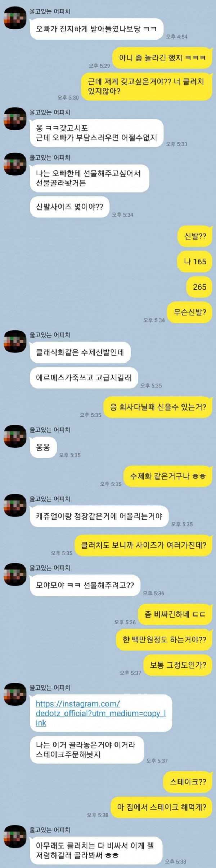
Task: Tap avatar beside "오빠가 진지하게 받아들였나보당" message
Action: 15,19
